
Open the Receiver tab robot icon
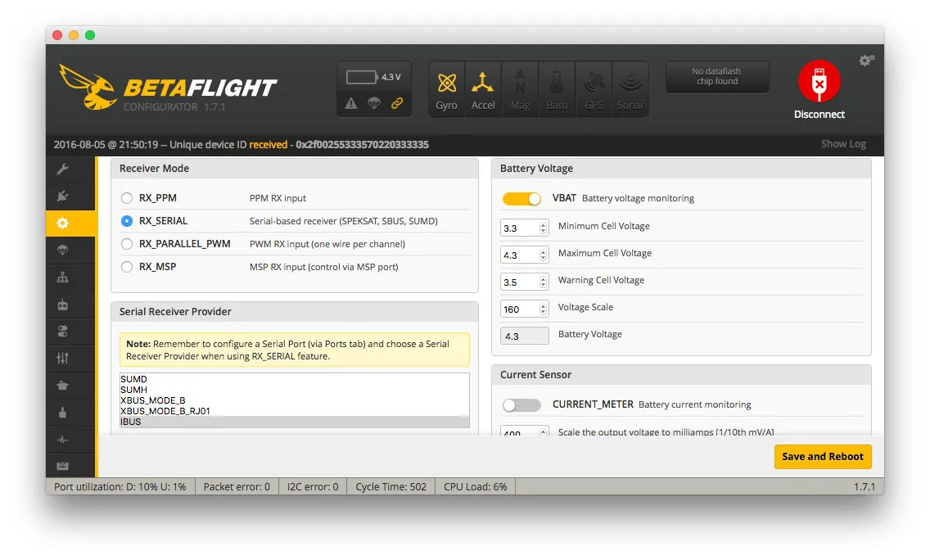click(x=63, y=305)
